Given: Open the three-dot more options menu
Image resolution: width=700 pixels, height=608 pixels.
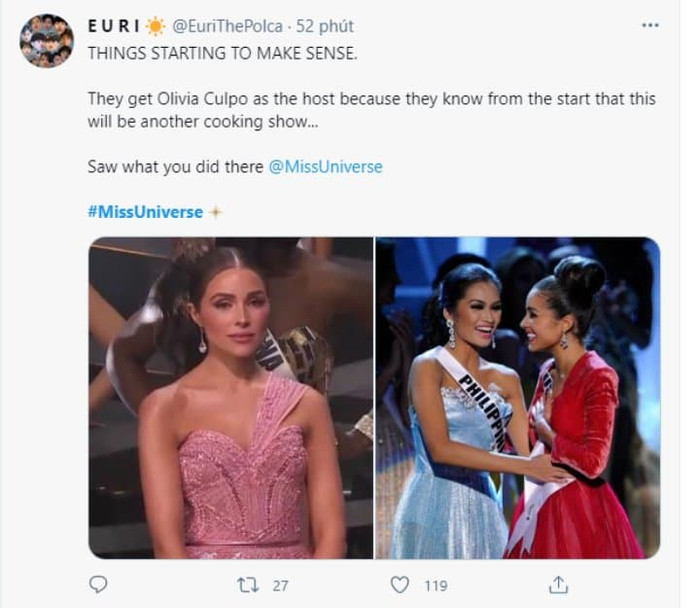Looking at the screenshot, I should tap(650, 25).
